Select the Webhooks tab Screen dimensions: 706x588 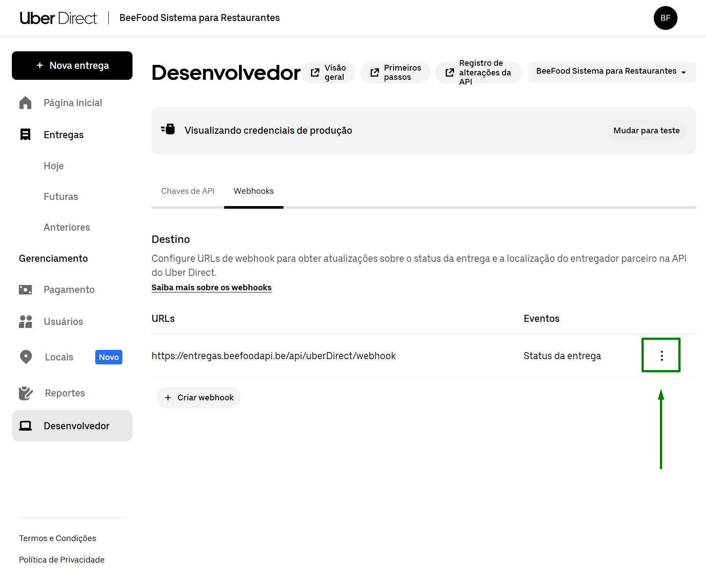(x=254, y=191)
